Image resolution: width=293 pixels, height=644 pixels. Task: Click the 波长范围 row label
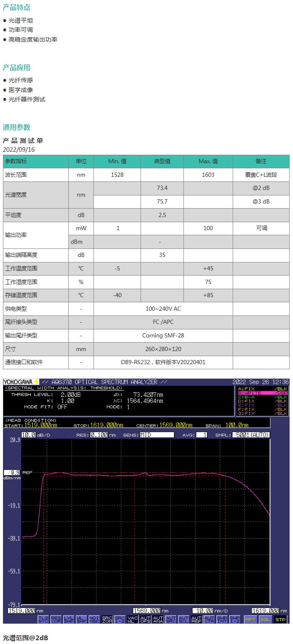pyautogui.click(x=16, y=175)
